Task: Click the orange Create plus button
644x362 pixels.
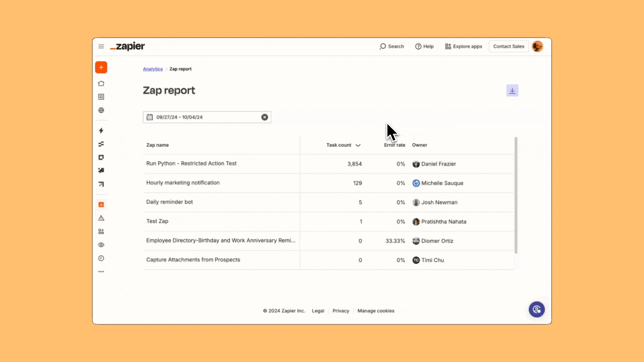Action: 101,67
